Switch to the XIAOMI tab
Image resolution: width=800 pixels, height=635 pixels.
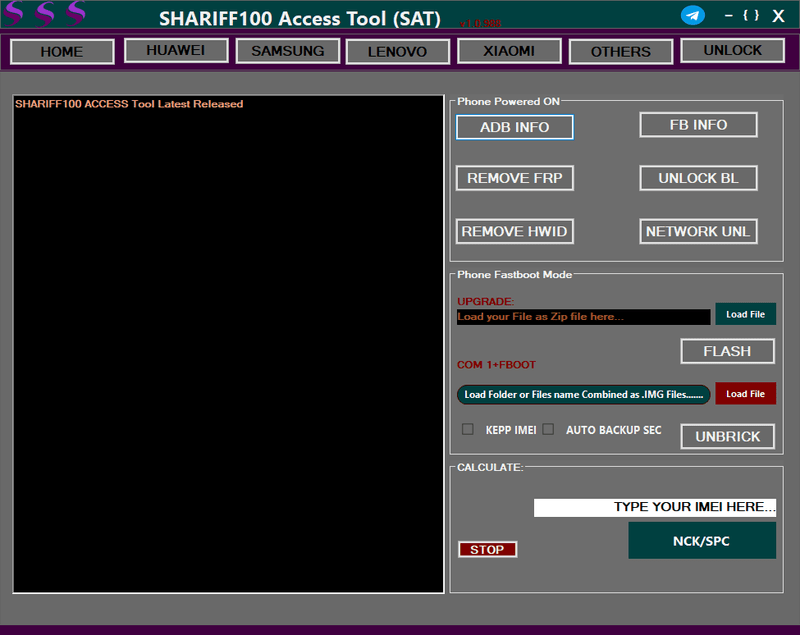tap(508, 50)
